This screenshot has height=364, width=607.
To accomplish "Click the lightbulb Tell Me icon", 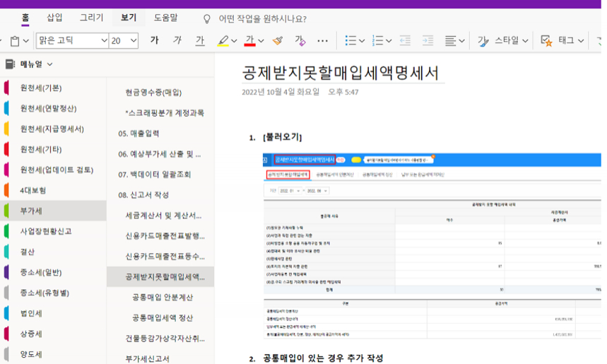I will 207,18.
